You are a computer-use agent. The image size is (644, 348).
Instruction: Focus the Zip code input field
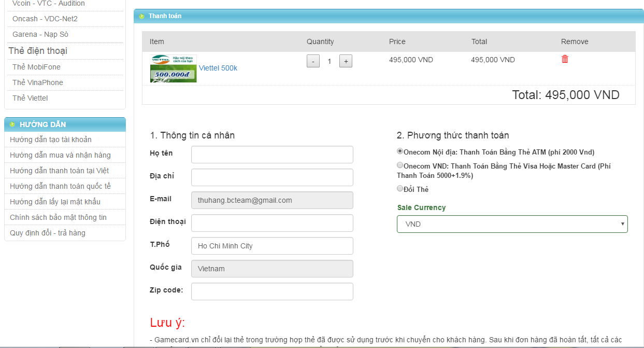point(272,291)
